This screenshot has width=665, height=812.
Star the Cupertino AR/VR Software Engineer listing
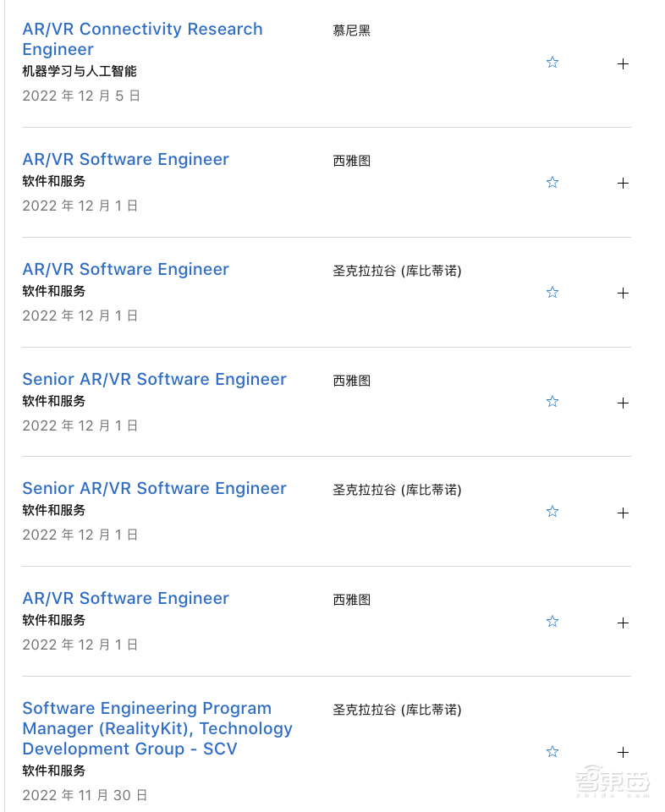(552, 293)
